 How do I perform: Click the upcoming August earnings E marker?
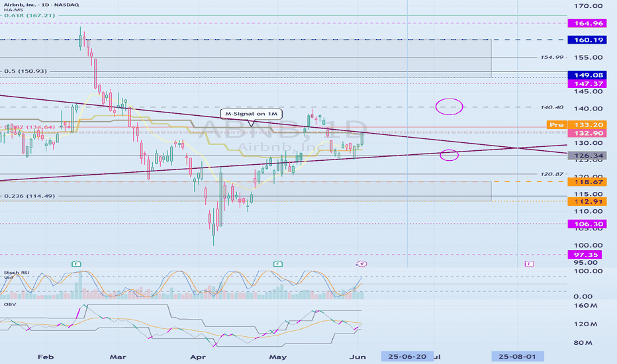click(529, 263)
